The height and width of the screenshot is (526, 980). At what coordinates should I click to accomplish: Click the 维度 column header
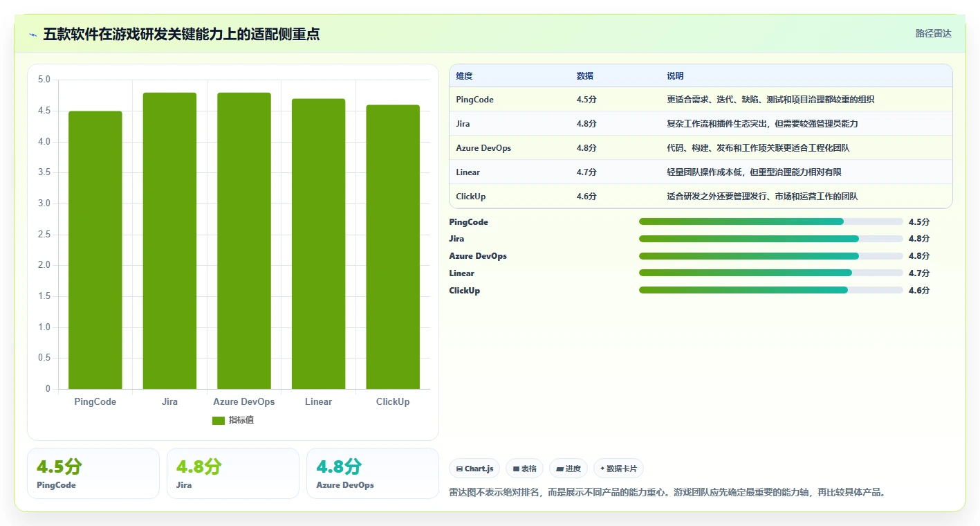click(465, 76)
